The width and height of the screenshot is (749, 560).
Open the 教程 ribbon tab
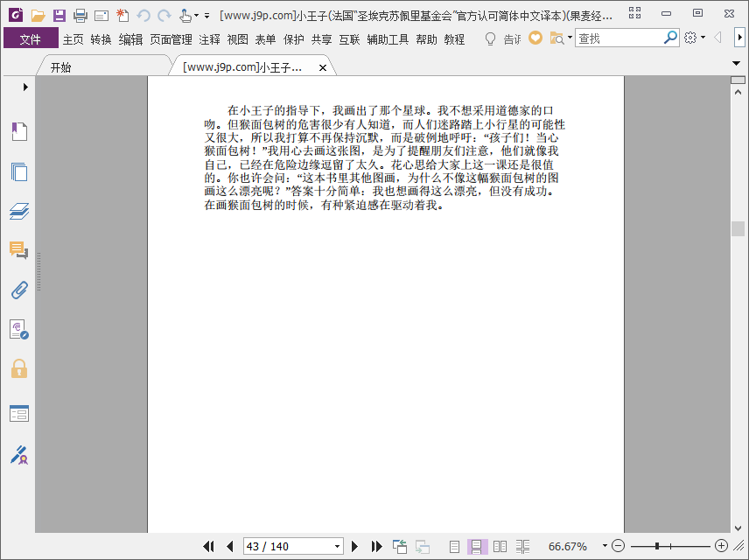(454, 39)
